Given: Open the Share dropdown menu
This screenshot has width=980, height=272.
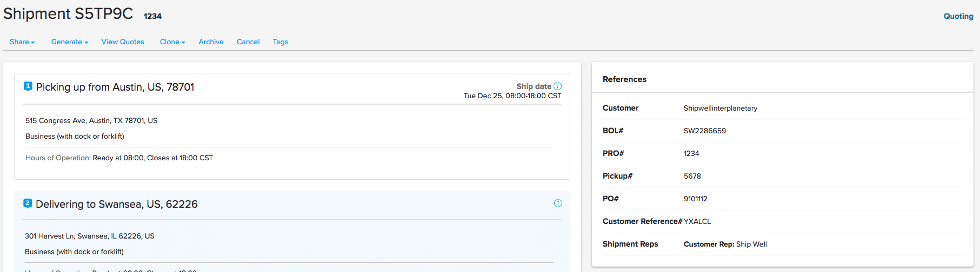Looking at the screenshot, I should coord(22,42).
